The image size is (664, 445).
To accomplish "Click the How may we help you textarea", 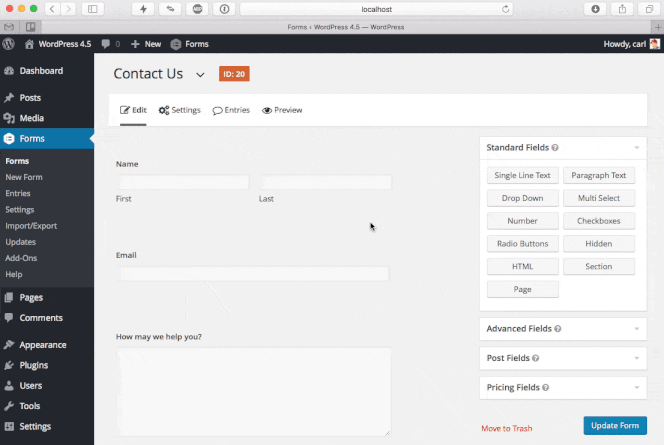I will coord(254,392).
